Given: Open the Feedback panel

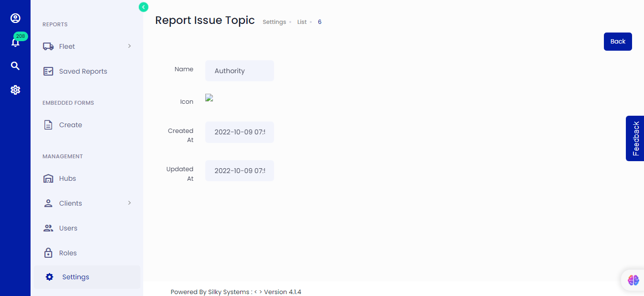Looking at the screenshot, I should 635,138.
